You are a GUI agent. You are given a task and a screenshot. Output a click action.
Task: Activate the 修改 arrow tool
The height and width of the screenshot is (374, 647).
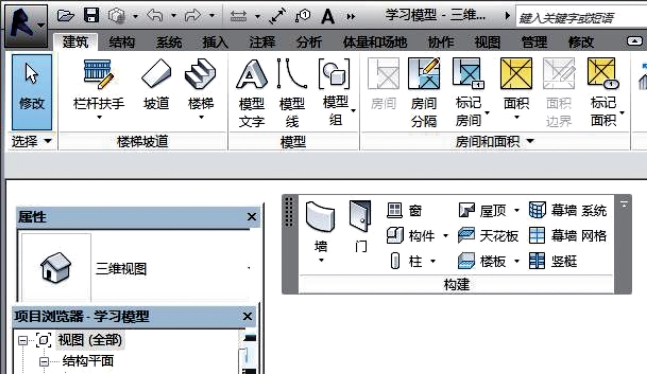point(32,92)
